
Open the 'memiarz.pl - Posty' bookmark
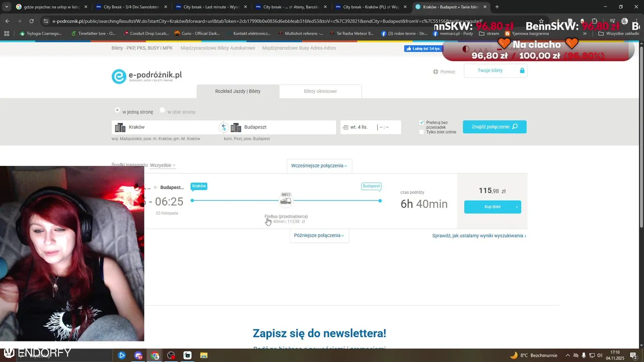[452, 34]
